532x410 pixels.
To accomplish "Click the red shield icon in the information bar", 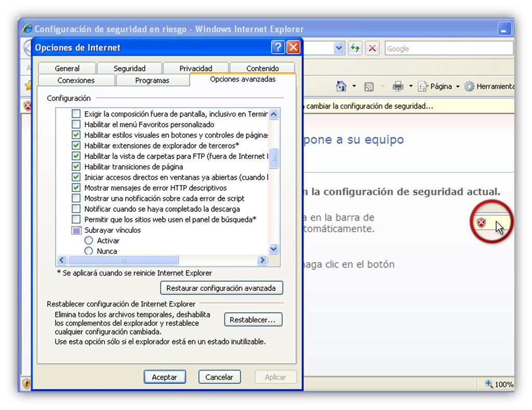I will (27, 106).
